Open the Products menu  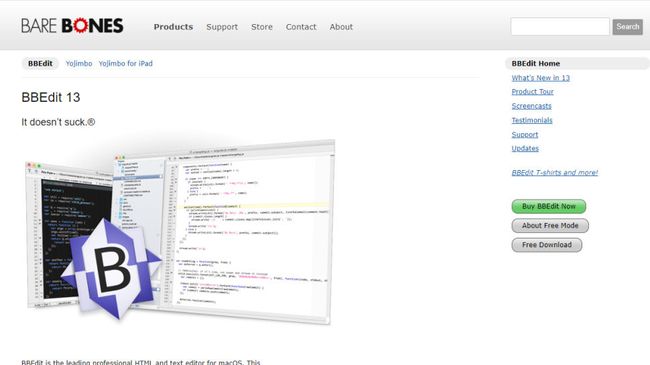[x=173, y=27]
